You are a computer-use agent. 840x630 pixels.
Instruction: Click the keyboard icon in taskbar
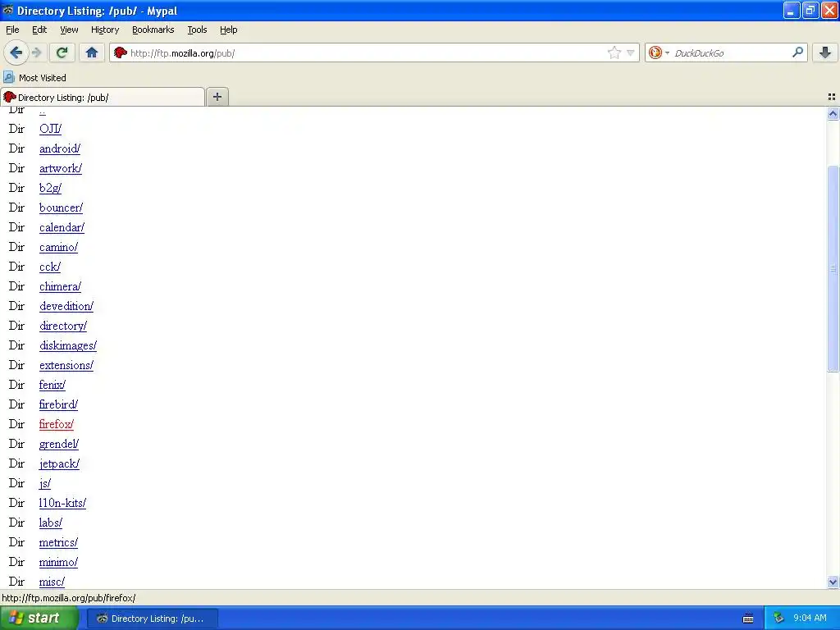click(x=748, y=619)
